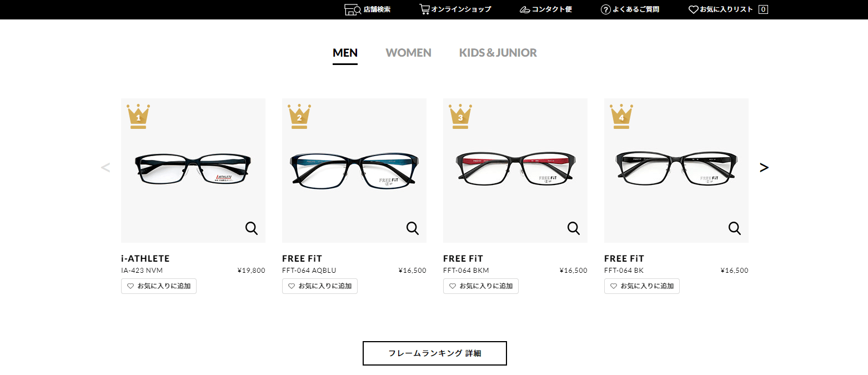Open the store search (店舗検索) icon
This screenshot has width=868, height=375.
click(353, 9)
